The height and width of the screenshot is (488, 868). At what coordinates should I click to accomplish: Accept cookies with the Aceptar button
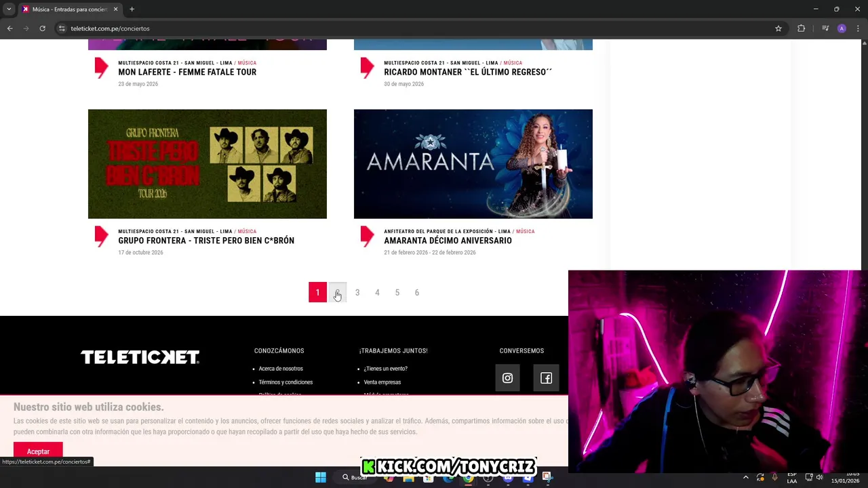38,451
